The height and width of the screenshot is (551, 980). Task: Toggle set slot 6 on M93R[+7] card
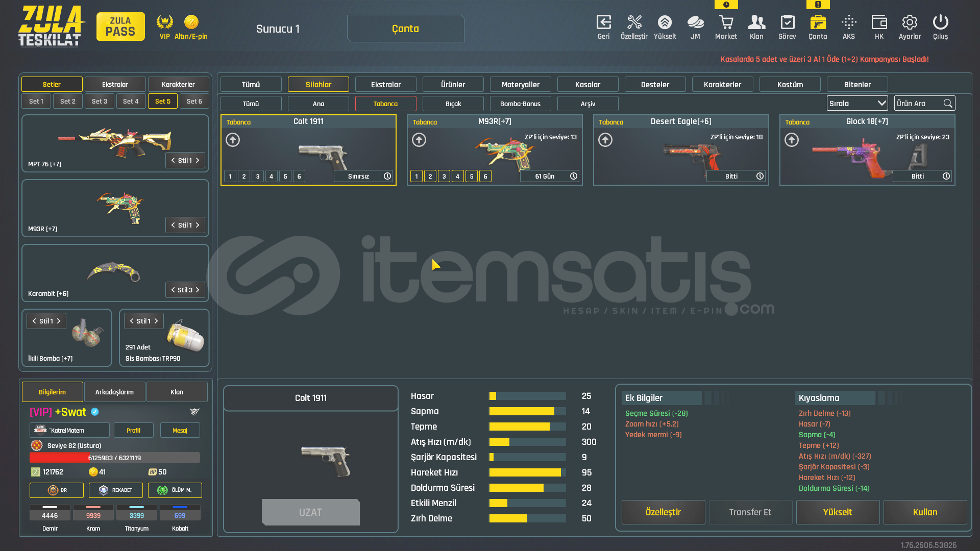485,177
